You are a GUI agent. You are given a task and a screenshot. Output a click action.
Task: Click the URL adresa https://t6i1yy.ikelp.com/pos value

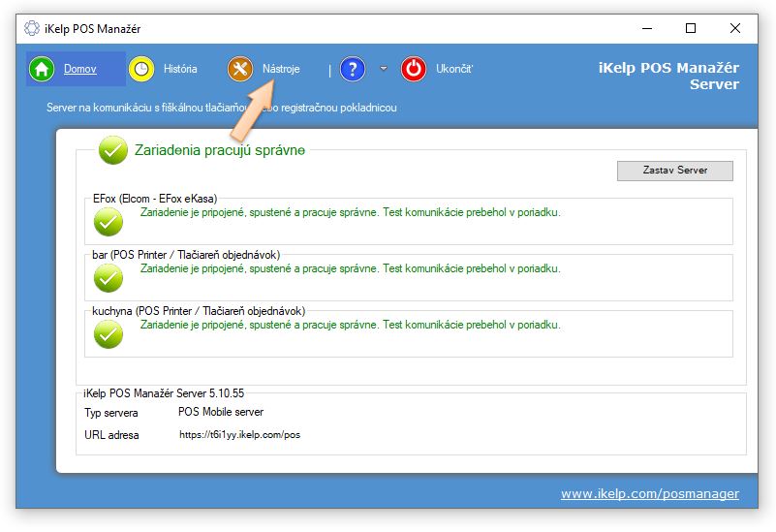tap(239, 435)
